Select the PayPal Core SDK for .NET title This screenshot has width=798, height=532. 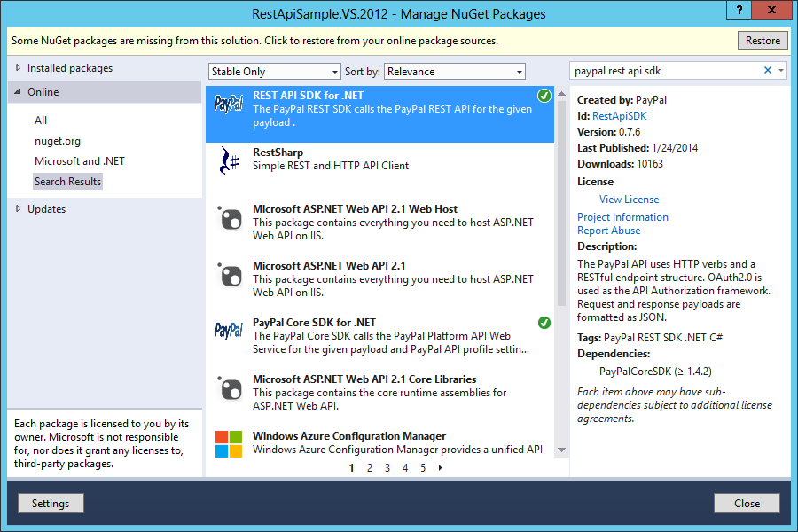coord(314,323)
